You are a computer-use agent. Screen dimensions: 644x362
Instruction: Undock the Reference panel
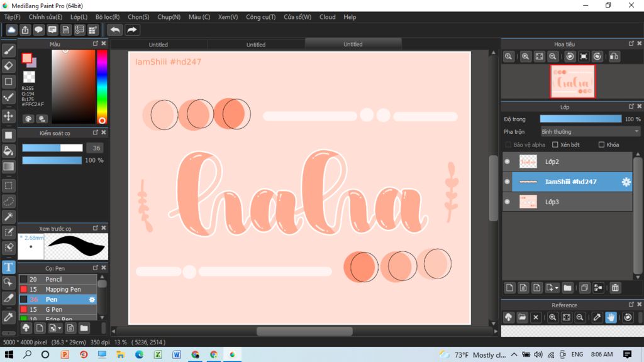631,305
